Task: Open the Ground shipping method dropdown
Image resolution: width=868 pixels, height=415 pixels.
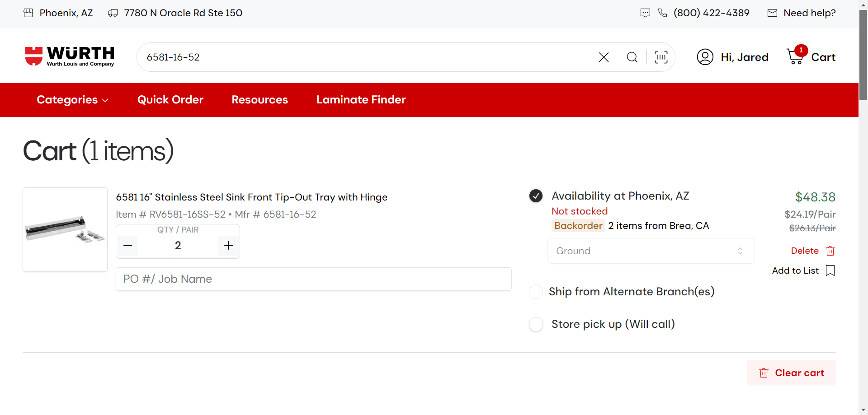Action: [651, 251]
